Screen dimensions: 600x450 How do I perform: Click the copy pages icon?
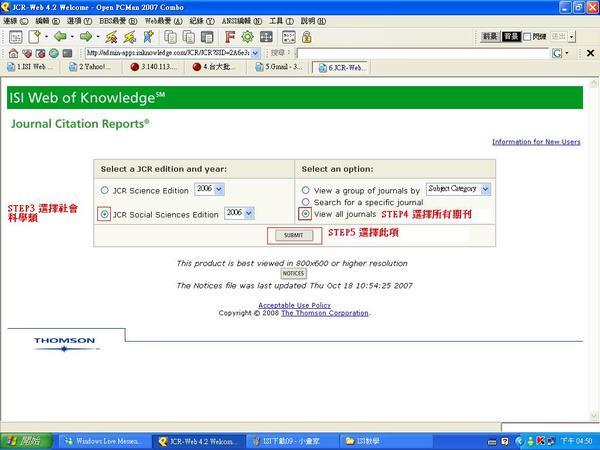tap(170, 37)
